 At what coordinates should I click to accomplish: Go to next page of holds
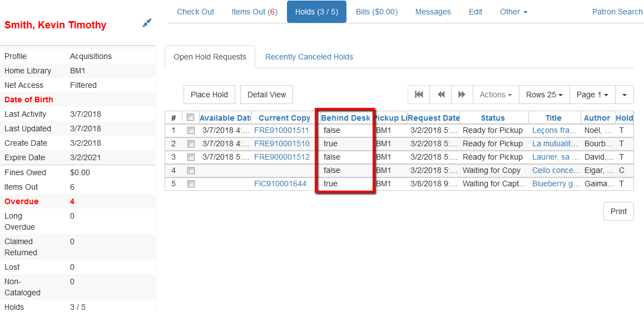pyautogui.click(x=462, y=95)
